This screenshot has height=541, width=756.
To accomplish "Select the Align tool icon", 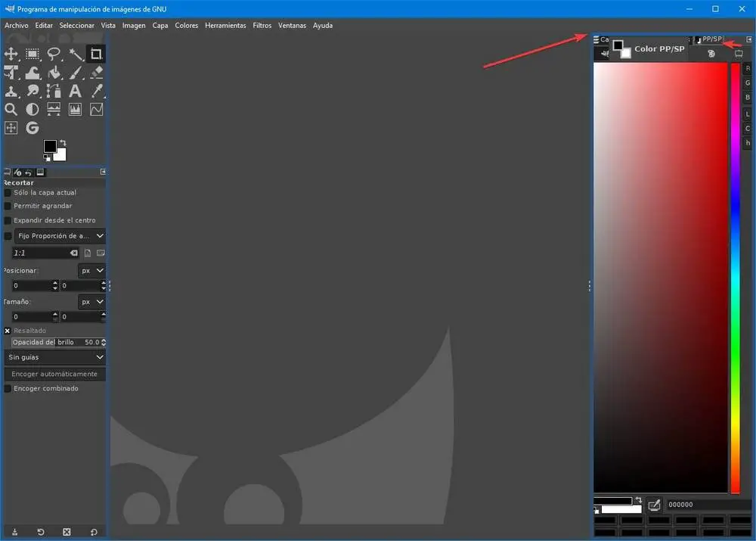I will pyautogui.click(x=11, y=128).
